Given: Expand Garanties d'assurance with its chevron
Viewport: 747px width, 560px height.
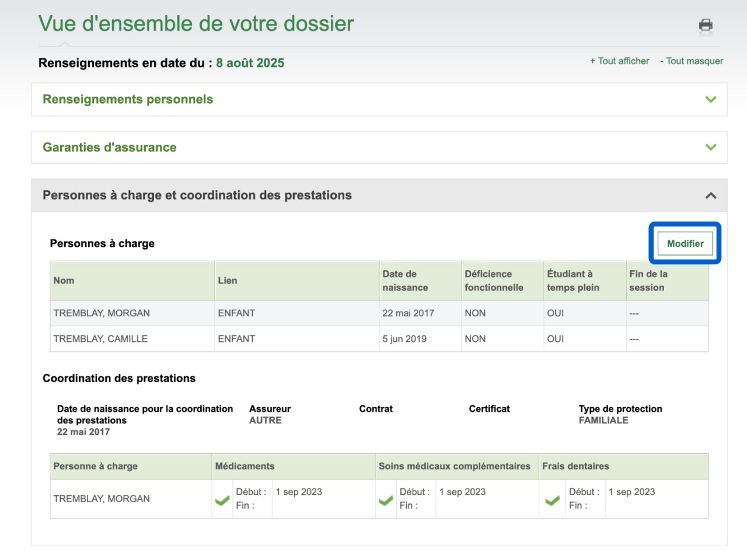Looking at the screenshot, I should 710,147.
